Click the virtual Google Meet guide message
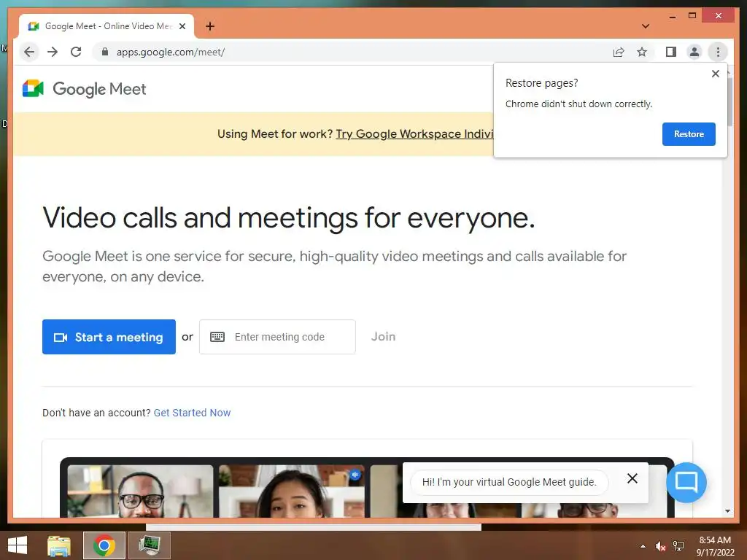The width and height of the screenshot is (747, 560). pyautogui.click(x=509, y=482)
